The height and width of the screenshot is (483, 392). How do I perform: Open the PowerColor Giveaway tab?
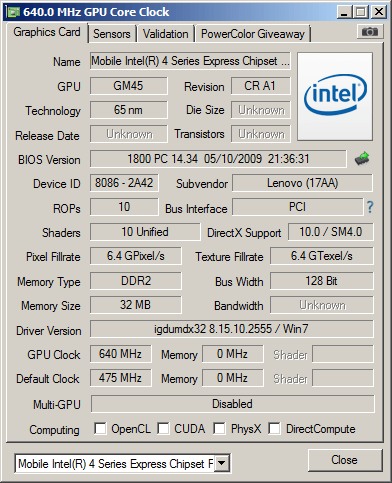pos(253,34)
